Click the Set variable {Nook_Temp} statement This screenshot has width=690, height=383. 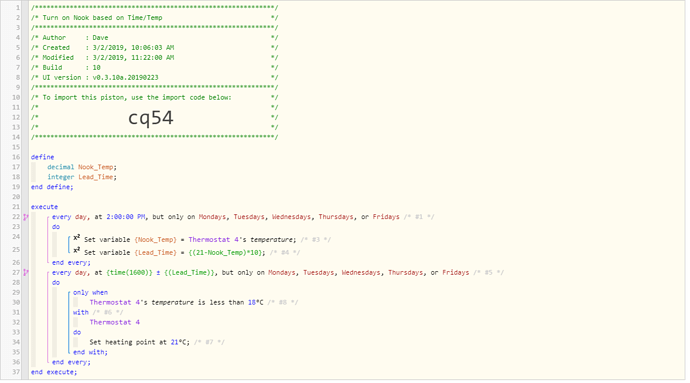[x=190, y=239]
